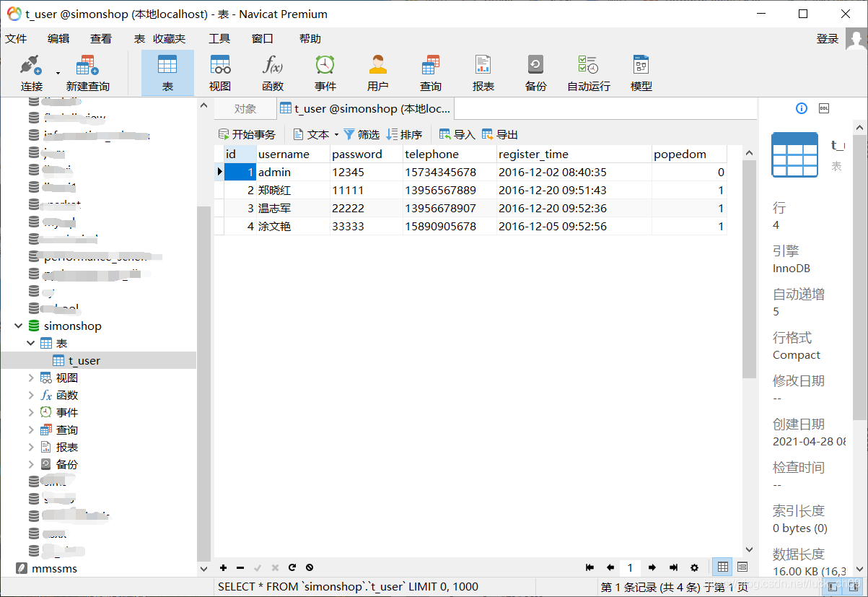This screenshot has height=597, width=868.
Task: Click the 导出 (Export) button
Action: click(x=500, y=134)
